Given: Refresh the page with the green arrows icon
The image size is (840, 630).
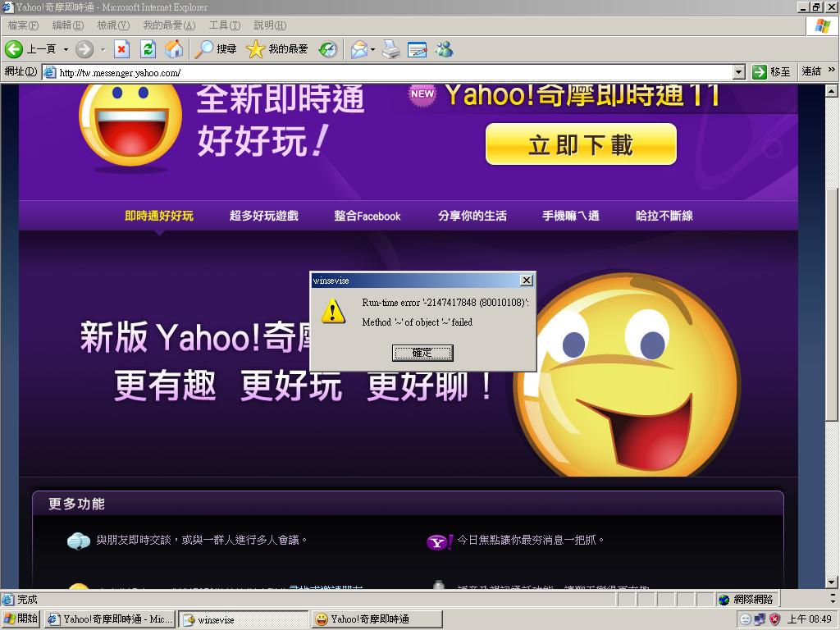Looking at the screenshot, I should tap(148, 49).
